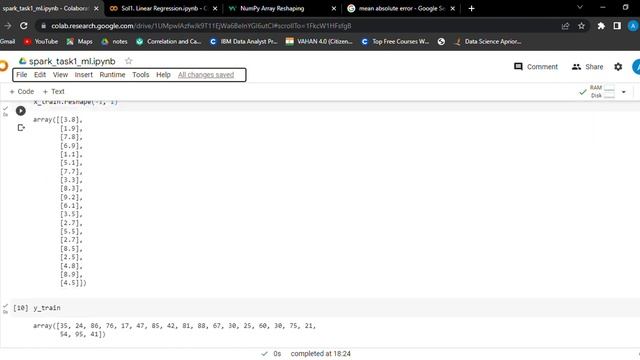
Task: Open the Edit menu
Action: (40, 75)
